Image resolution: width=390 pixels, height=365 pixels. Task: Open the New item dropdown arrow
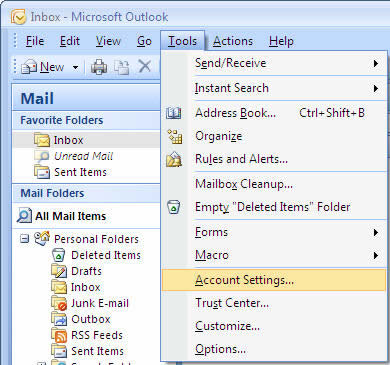click(76, 67)
